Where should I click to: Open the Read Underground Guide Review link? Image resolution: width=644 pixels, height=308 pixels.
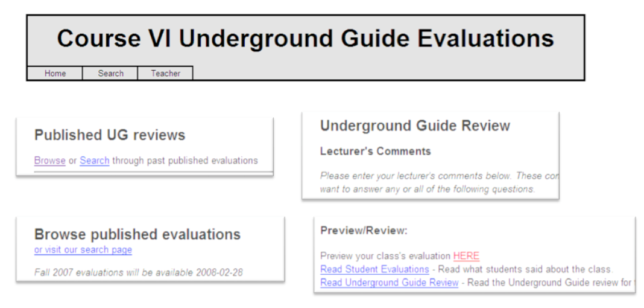(x=389, y=283)
